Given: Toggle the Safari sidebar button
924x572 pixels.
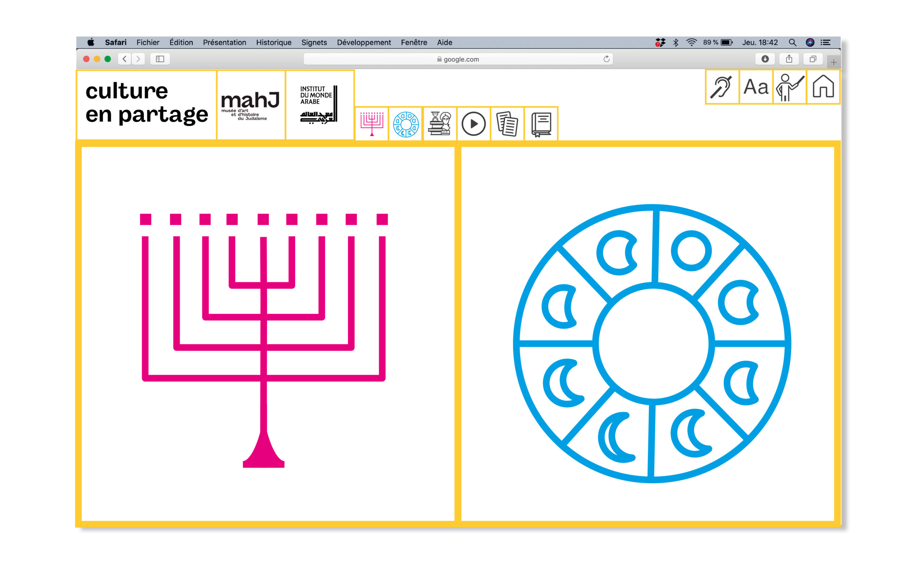Looking at the screenshot, I should (x=160, y=59).
